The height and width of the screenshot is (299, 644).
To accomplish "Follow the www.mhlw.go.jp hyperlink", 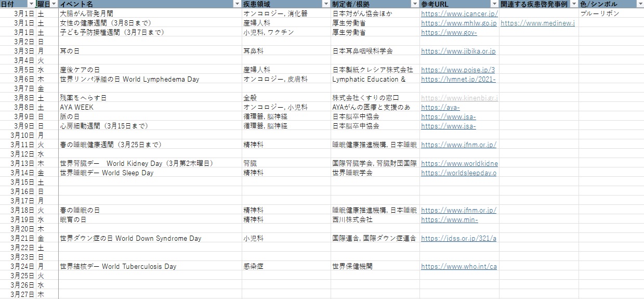I will point(458,23).
